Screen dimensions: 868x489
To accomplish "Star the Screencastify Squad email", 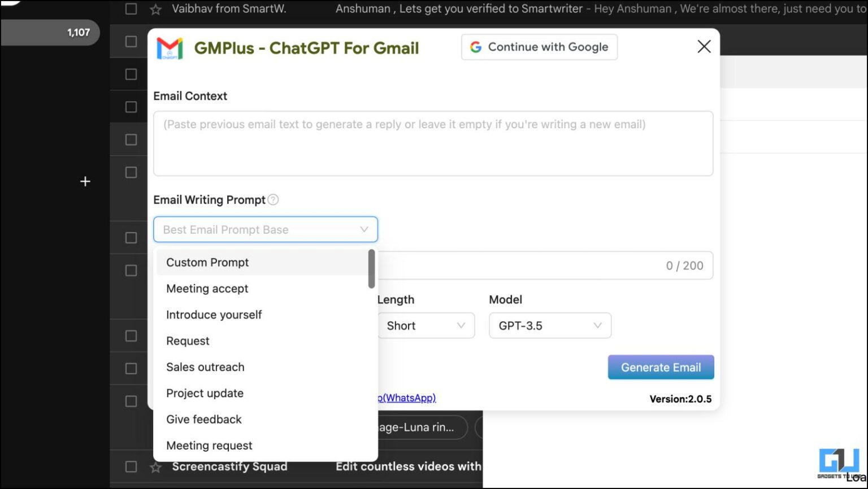I will (x=155, y=466).
